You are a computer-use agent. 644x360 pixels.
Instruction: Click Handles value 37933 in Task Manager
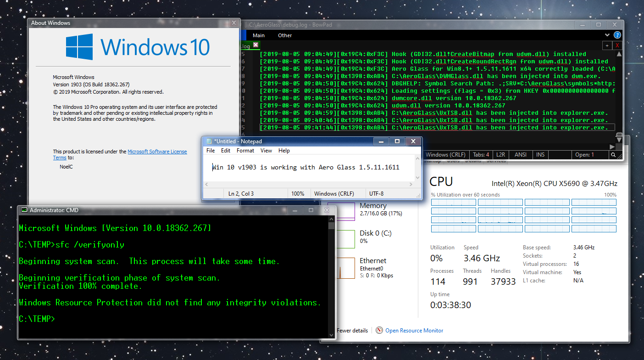coord(503,281)
